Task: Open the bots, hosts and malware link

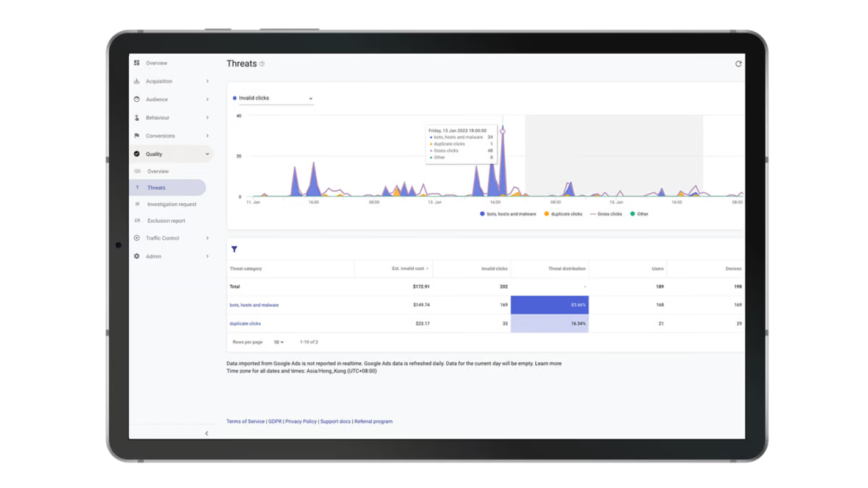Action: coord(254,305)
